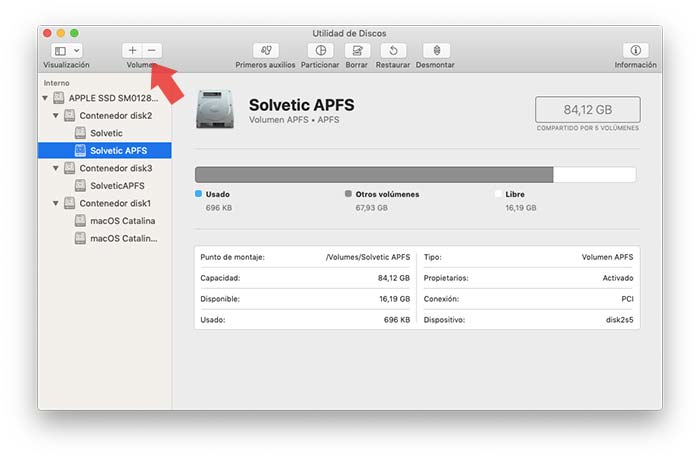Screen dimensions: 700x460
Task: Select APPLE SSD SM0128 disk in sidebar
Action: 105,98
